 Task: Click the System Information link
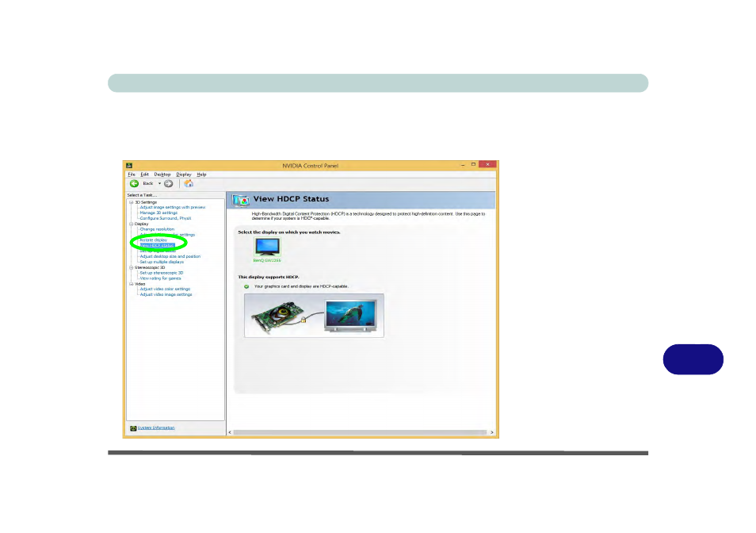pos(156,428)
